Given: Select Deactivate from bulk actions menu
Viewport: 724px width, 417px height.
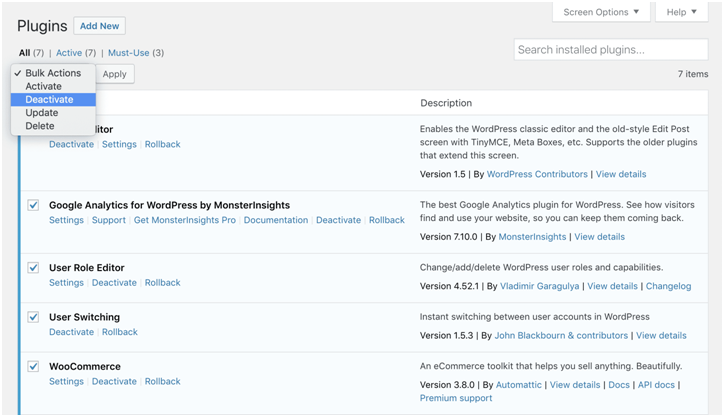Looking at the screenshot, I should pos(49,100).
